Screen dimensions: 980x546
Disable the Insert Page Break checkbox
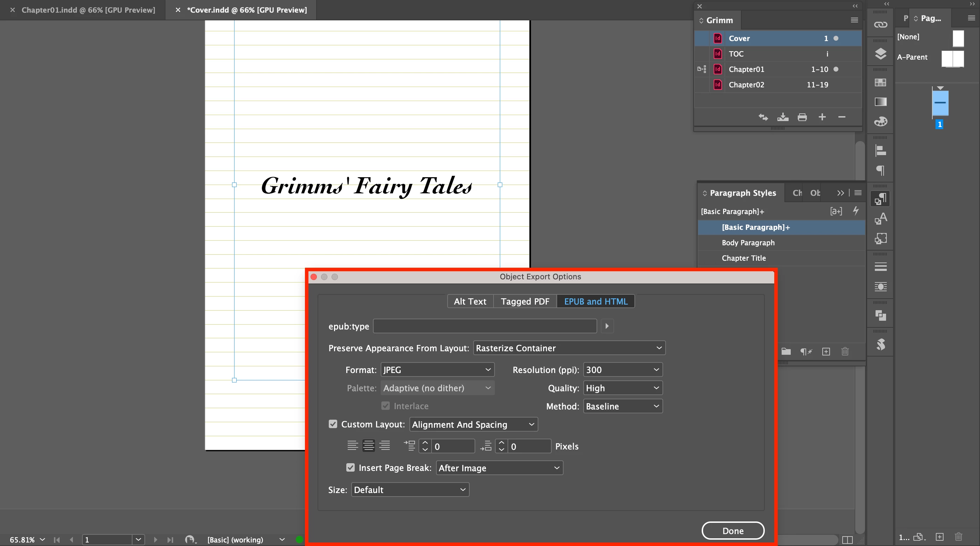click(351, 467)
